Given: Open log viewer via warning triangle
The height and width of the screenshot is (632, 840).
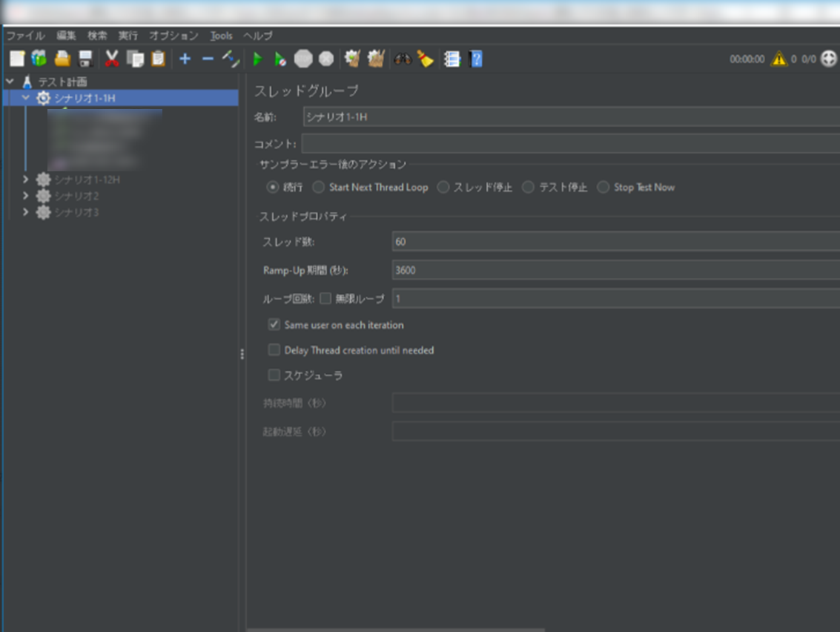Looking at the screenshot, I should [x=779, y=59].
